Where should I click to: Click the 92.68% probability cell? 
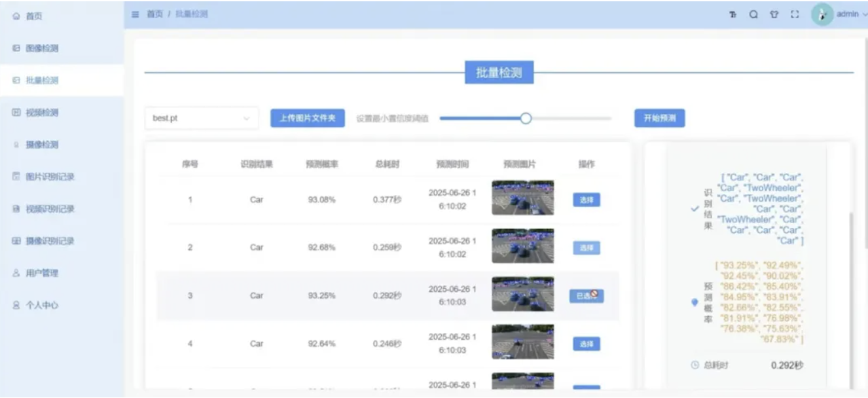tap(322, 247)
